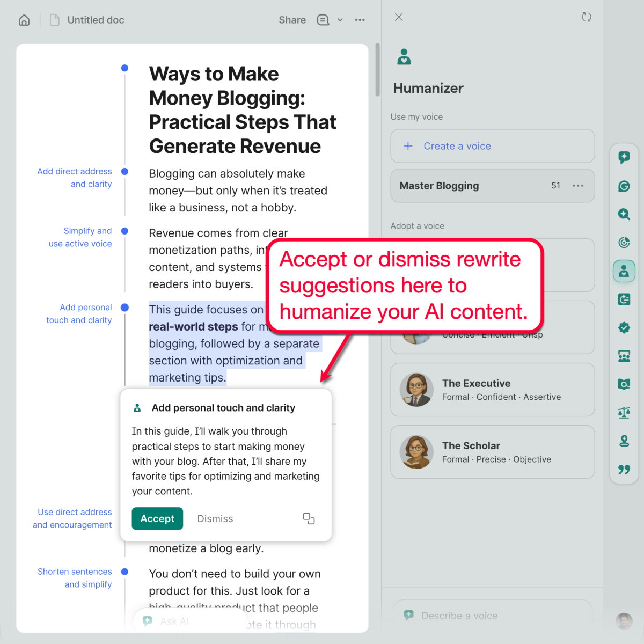Open the citation finder book icon
This screenshot has height=644, width=644.
tap(624, 384)
